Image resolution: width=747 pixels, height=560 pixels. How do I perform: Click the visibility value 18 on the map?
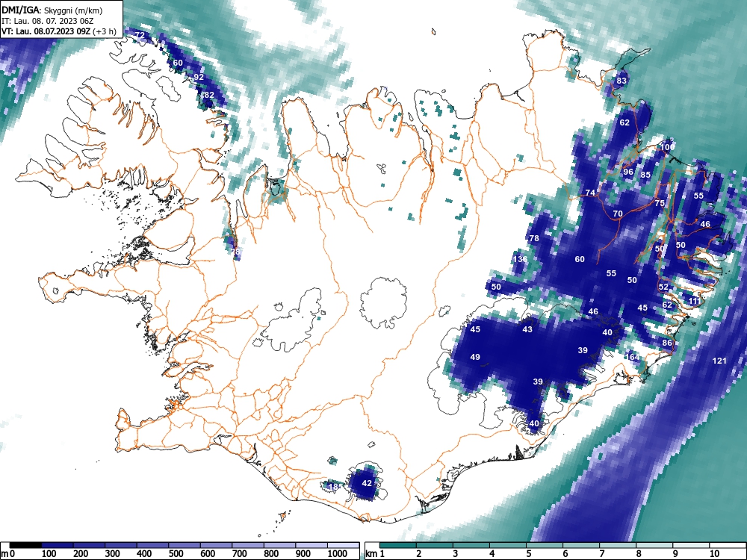333,487
